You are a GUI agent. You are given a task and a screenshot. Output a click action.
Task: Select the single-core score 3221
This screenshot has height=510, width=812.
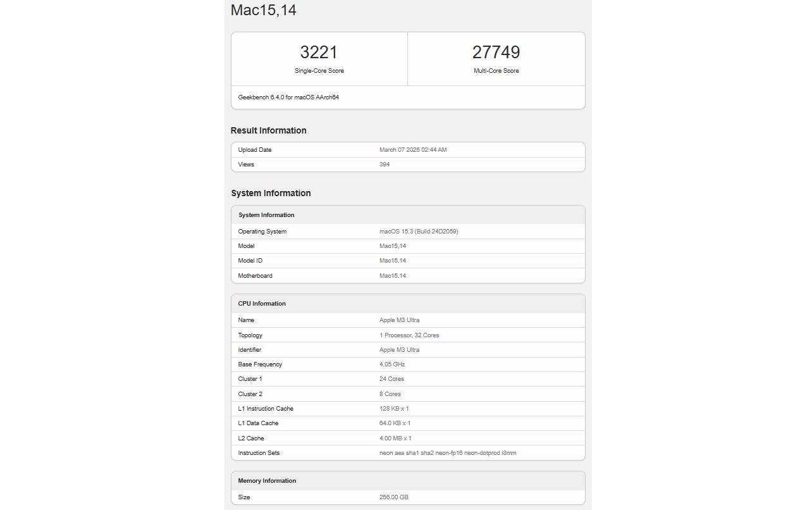tap(319, 52)
